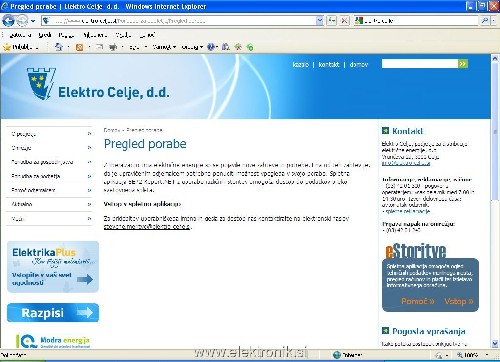Image resolution: width=500 pixels, height=362 pixels.
Task: Expand the address bar history dropdown
Action: click(x=320, y=21)
